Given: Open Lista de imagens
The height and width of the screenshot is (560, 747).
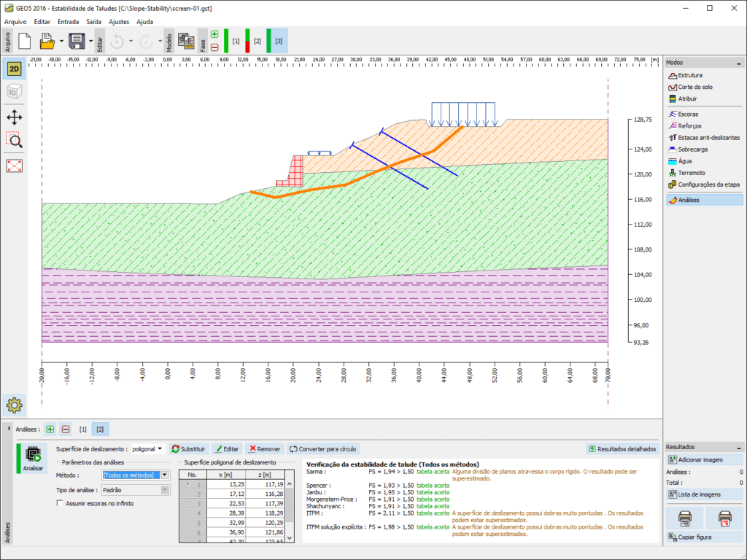Looking at the screenshot, I should pos(704,494).
